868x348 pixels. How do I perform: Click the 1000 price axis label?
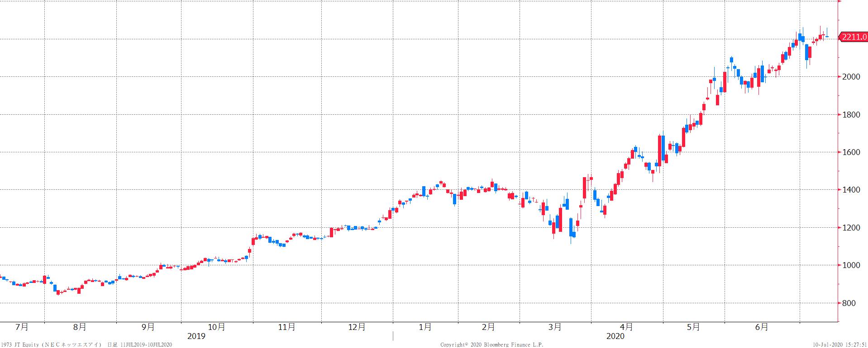click(x=851, y=265)
